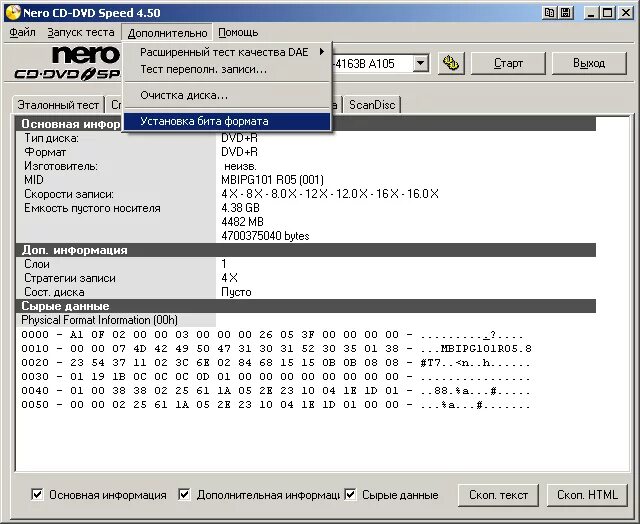Click hex dump row 0010
Image resolution: width=640 pixels, height=524 pixels.
[x=276, y=349]
